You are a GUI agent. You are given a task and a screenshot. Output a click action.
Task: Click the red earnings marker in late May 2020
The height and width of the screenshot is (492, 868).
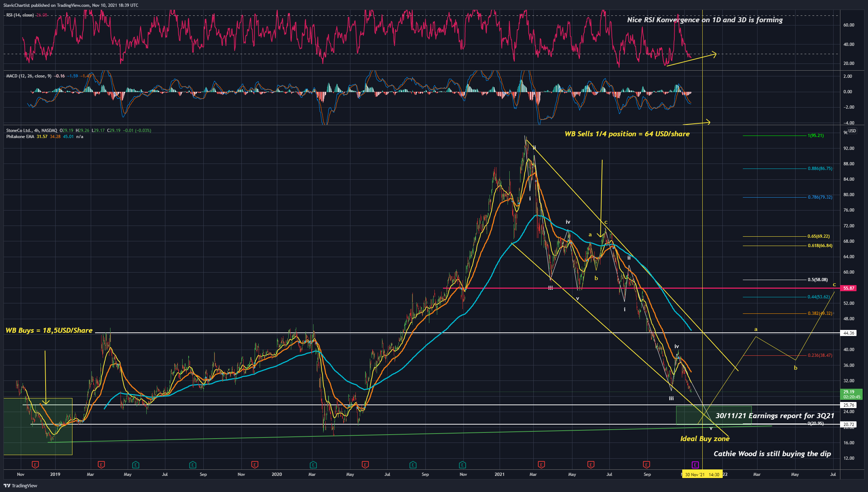[365, 465]
